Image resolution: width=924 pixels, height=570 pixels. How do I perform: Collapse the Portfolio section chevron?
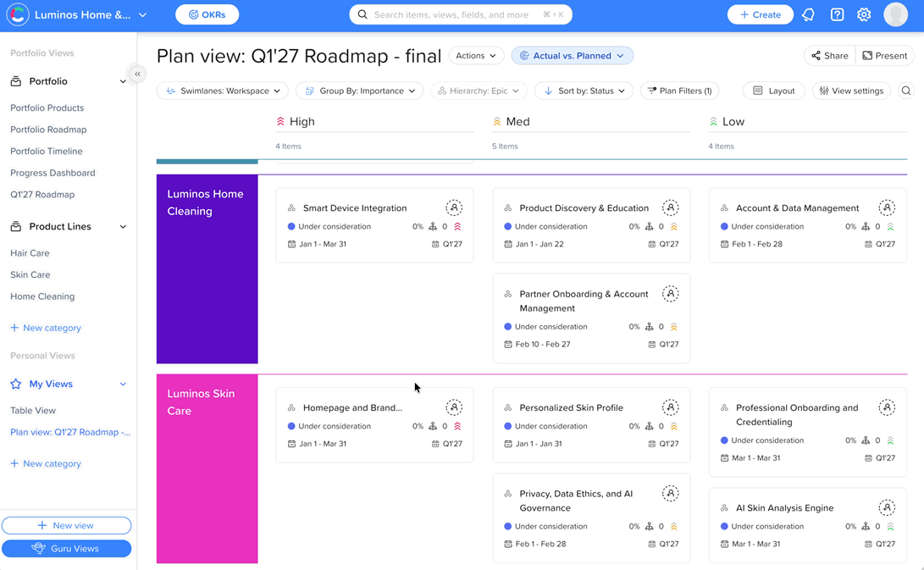point(123,81)
